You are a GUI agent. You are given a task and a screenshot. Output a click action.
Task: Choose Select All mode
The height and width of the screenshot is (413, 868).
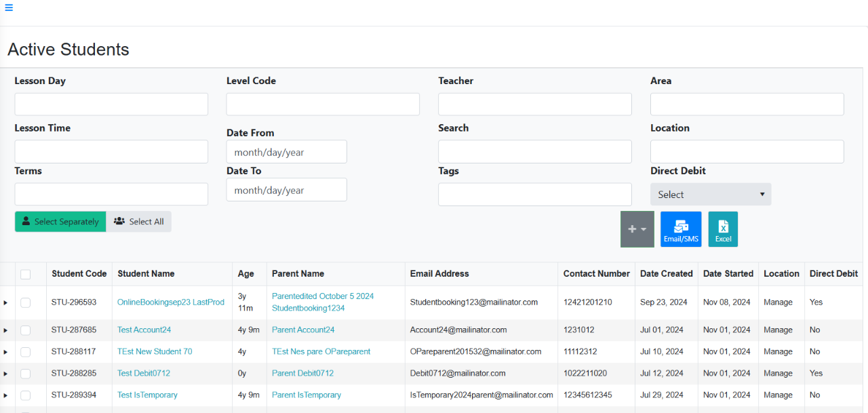tap(139, 222)
